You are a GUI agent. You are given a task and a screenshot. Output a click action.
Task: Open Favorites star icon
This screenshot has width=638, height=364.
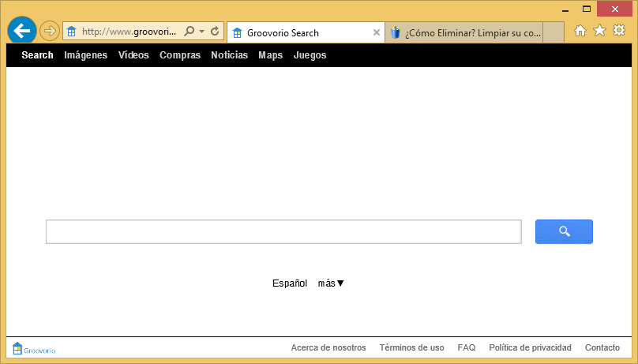600,30
